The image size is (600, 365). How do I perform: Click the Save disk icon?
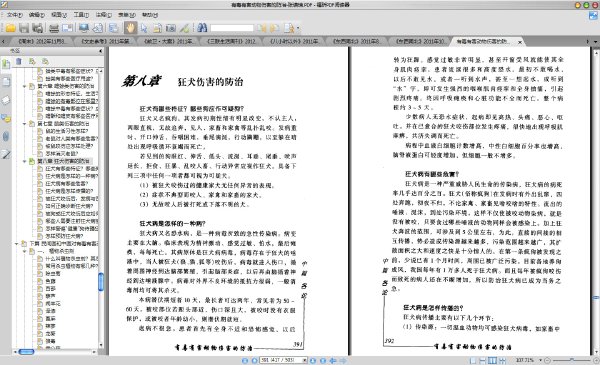click(x=24, y=28)
